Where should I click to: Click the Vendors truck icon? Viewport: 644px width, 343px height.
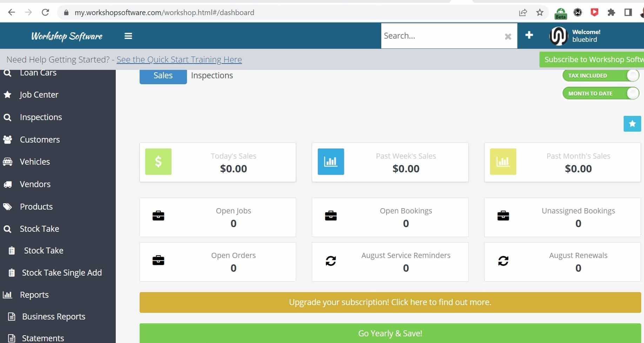coord(7,184)
